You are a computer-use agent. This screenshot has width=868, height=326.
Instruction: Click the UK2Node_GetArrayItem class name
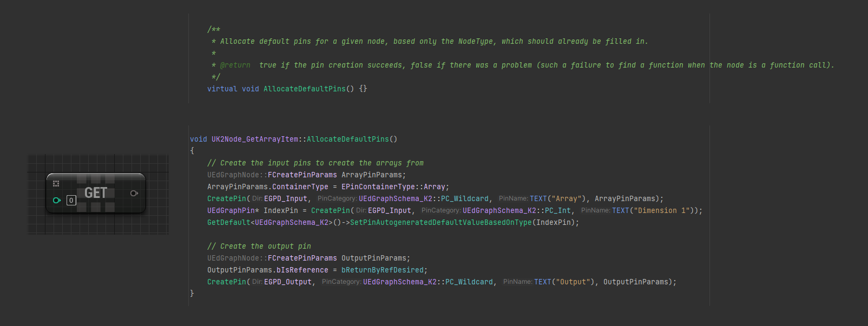point(254,139)
